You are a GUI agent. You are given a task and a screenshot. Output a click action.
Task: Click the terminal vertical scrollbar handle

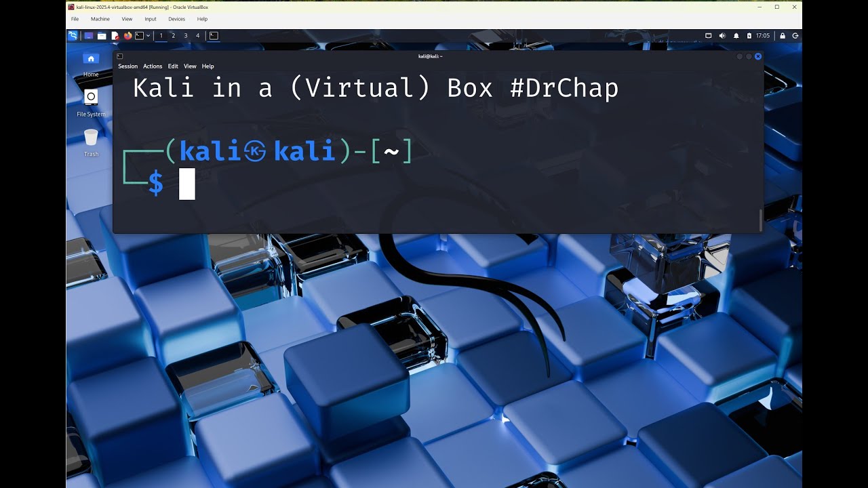[760, 220]
